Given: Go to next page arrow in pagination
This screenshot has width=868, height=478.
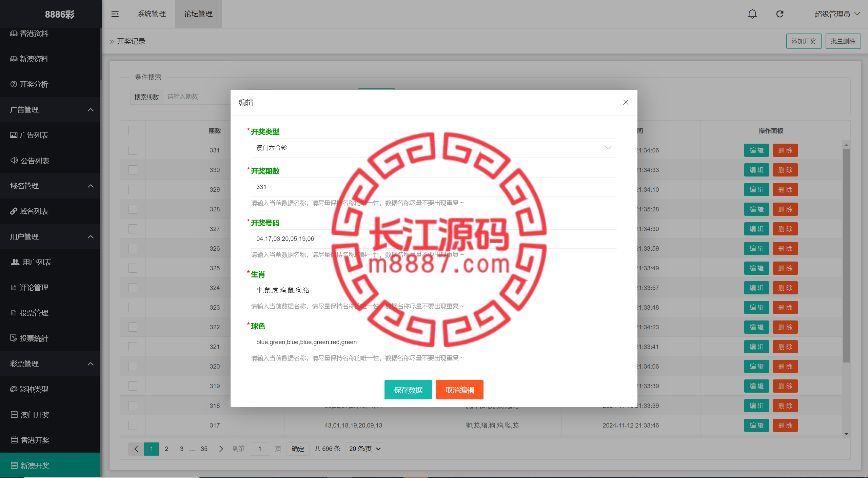Looking at the screenshot, I should pyautogui.click(x=221, y=449).
